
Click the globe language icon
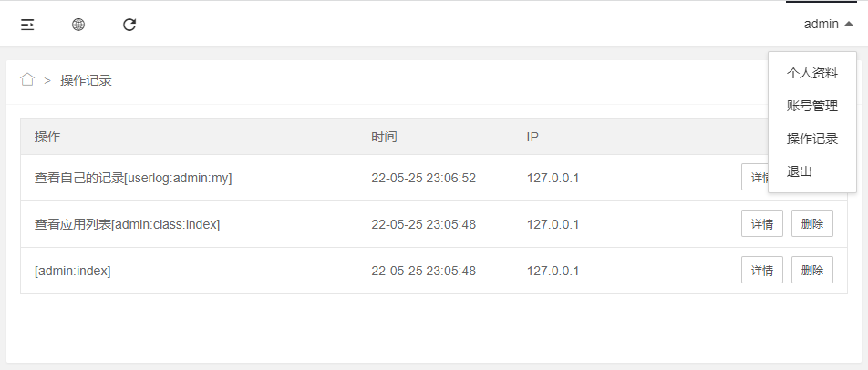pyautogui.click(x=78, y=25)
